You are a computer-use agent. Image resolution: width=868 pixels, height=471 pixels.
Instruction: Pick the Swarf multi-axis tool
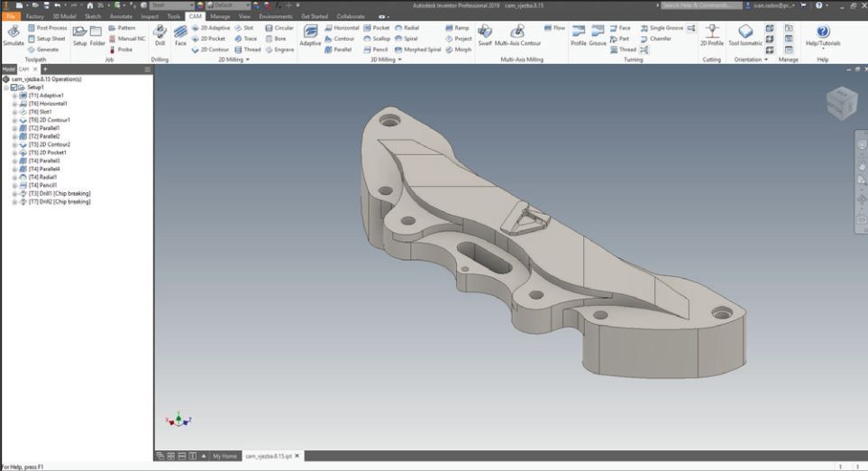485,35
